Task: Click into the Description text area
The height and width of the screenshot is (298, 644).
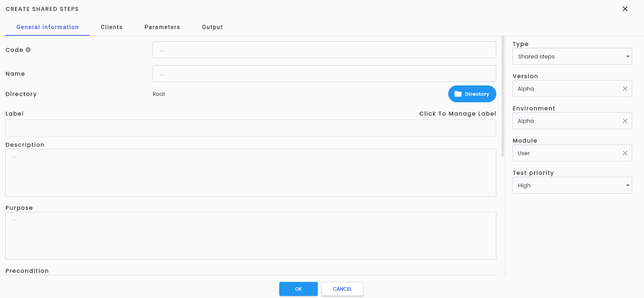Action: pyautogui.click(x=251, y=173)
